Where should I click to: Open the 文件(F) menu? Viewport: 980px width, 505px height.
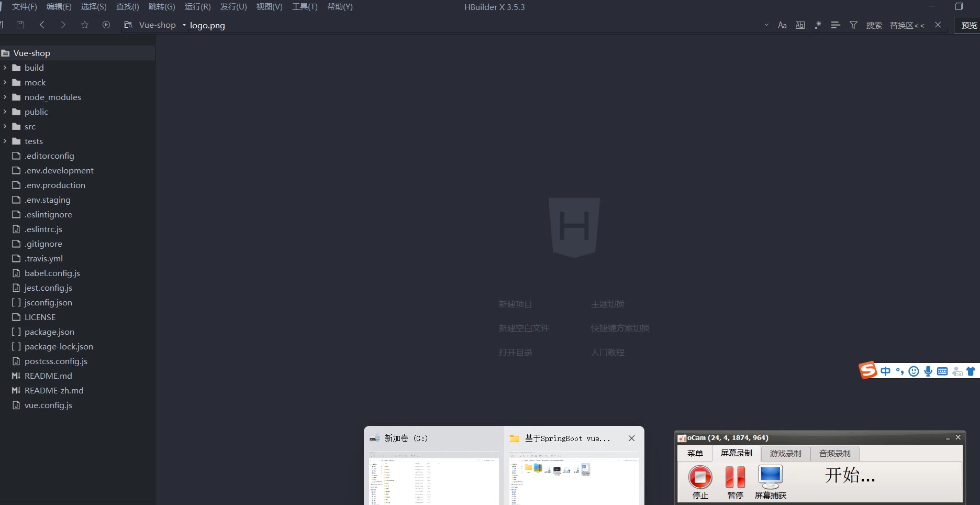coord(25,7)
